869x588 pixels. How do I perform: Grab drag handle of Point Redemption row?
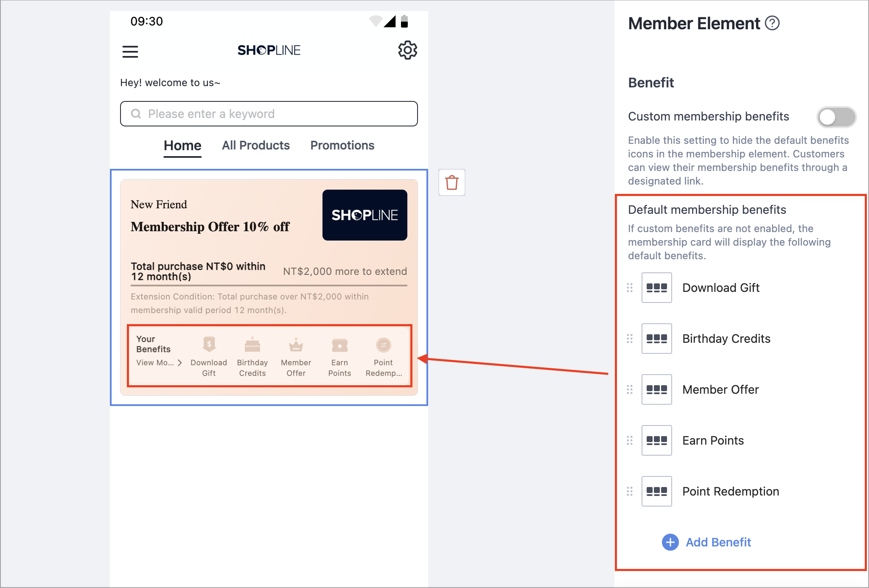click(630, 491)
